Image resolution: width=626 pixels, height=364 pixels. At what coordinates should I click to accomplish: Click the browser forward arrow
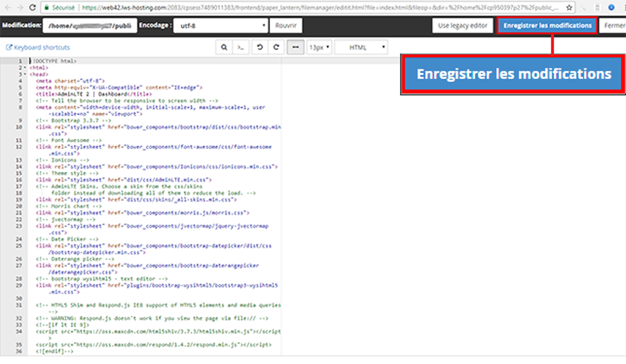[20, 7]
